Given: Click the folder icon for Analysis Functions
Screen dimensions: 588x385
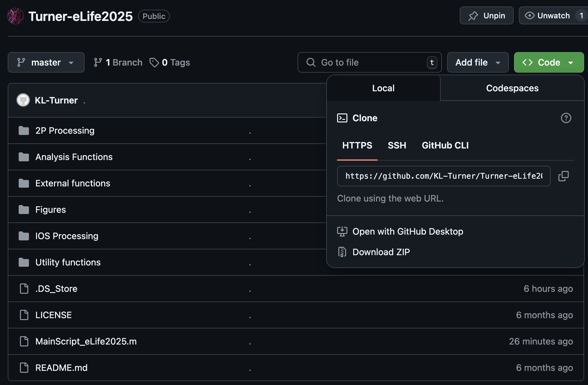Looking at the screenshot, I should (24, 157).
